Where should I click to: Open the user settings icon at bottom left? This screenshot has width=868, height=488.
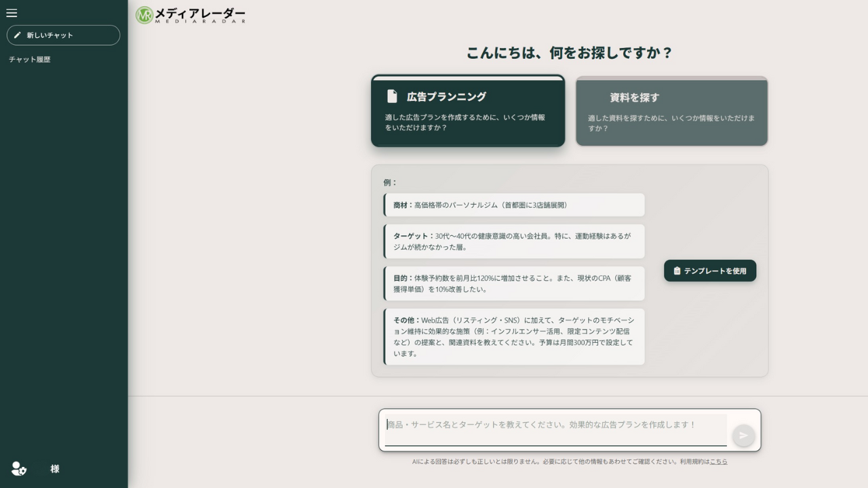tap(18, 468)
